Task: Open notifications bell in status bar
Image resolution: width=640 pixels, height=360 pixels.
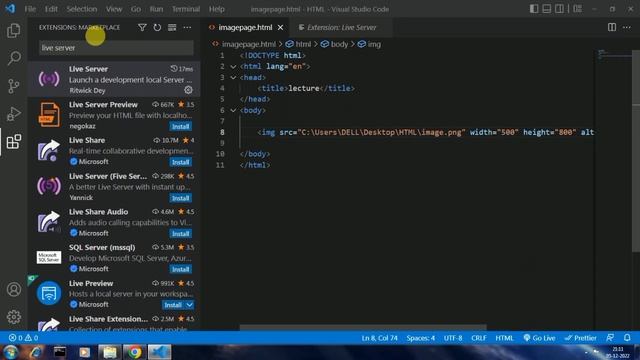Action: 627,338
